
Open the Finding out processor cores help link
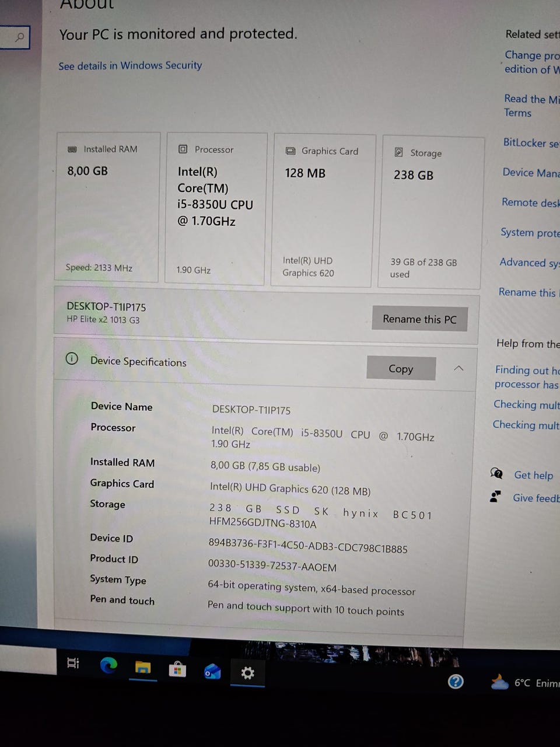(x=527, y=377)
